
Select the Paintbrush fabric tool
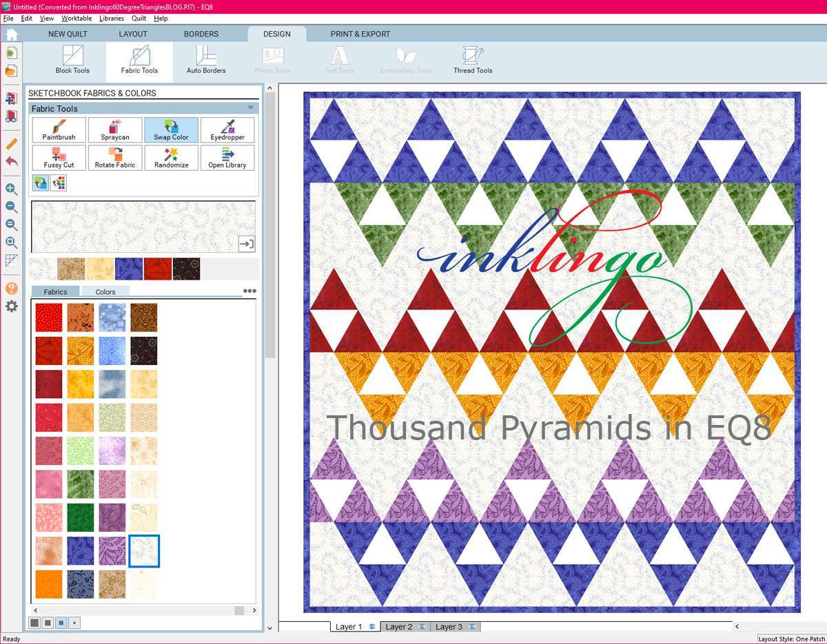click(58, 129)
